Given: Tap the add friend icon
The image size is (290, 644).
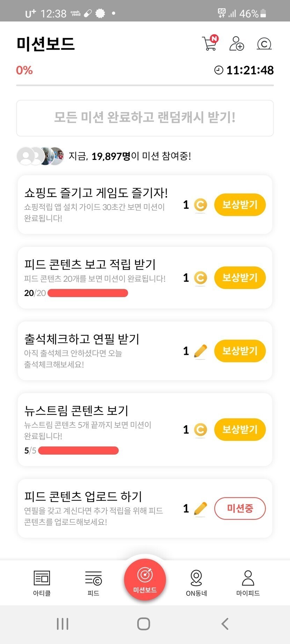Looking at the screenshot, I should 237,44.
